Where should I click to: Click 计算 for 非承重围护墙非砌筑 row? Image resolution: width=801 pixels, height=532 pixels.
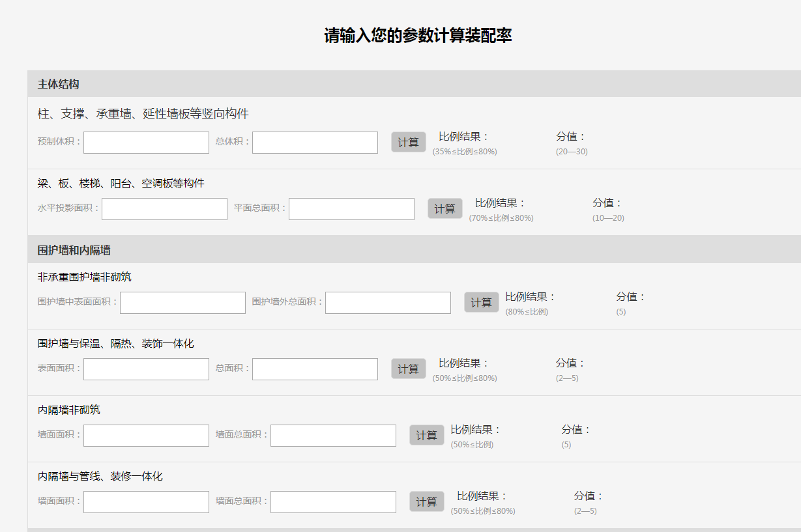coord(482,302)
